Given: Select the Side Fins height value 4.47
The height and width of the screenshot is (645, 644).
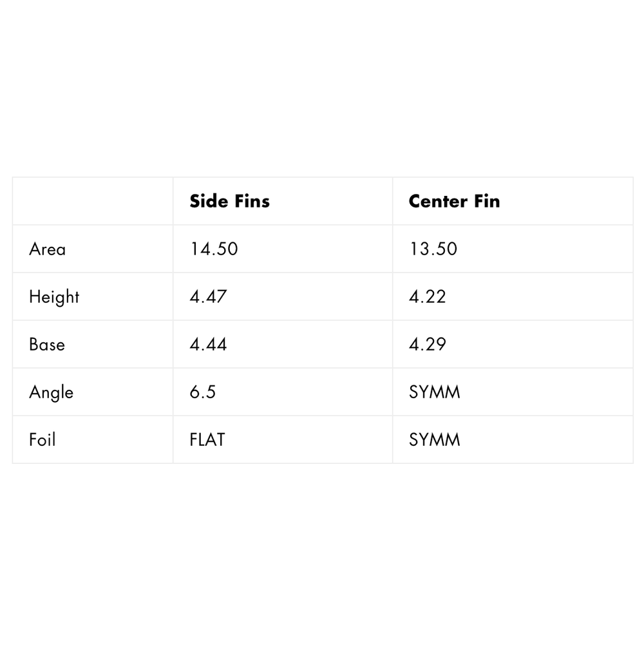Looking at the screenshot, I should click(208, 296).
